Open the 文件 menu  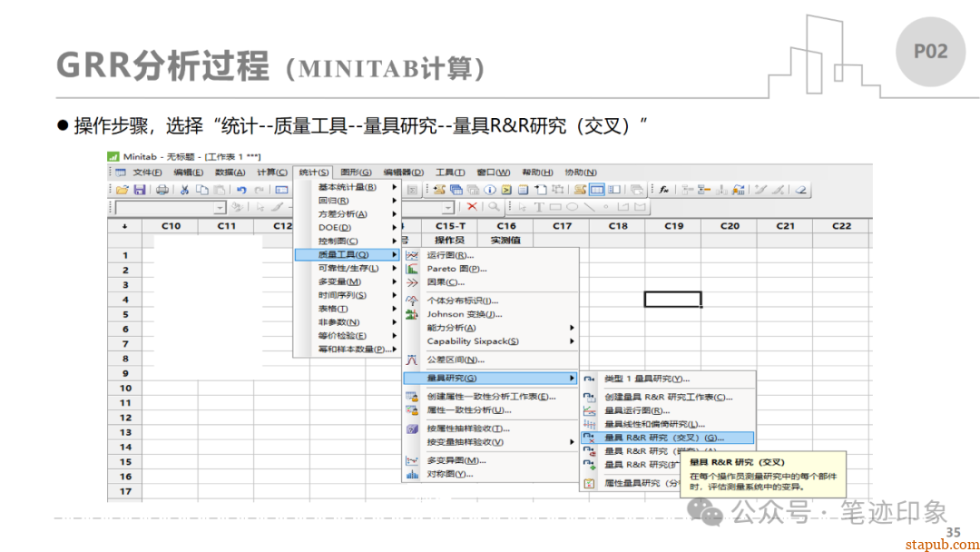pos(147,172)
